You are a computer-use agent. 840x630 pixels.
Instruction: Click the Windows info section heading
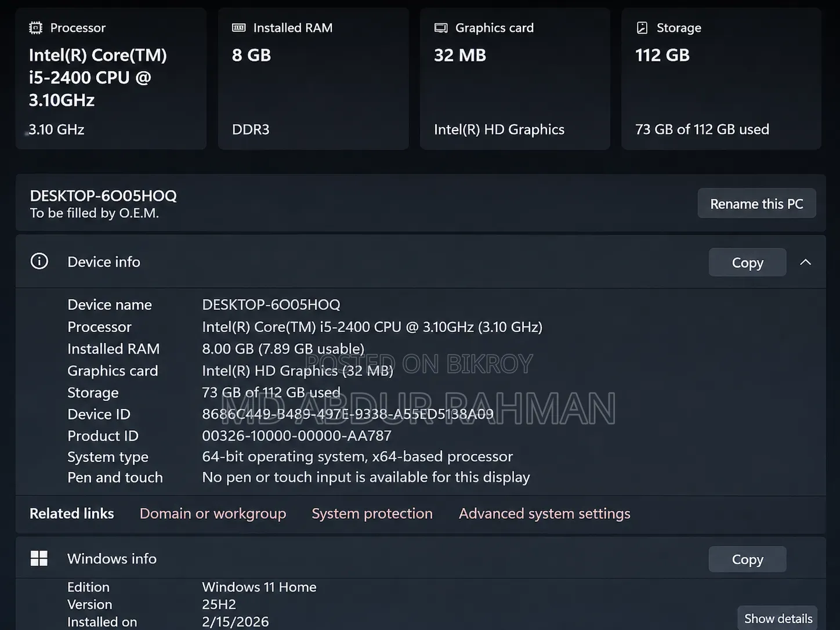pyautogui.click(x=112, y=559)
